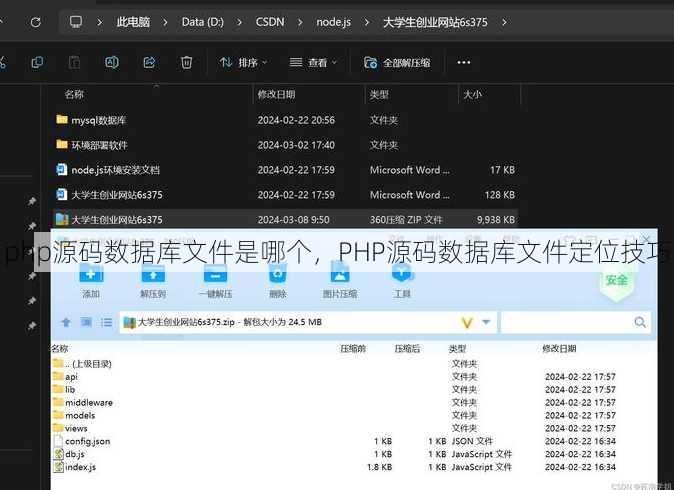This screenshot has height=490, width=674.
Task: Click the list view icon in 360 zip
Action: pos(106,322)
